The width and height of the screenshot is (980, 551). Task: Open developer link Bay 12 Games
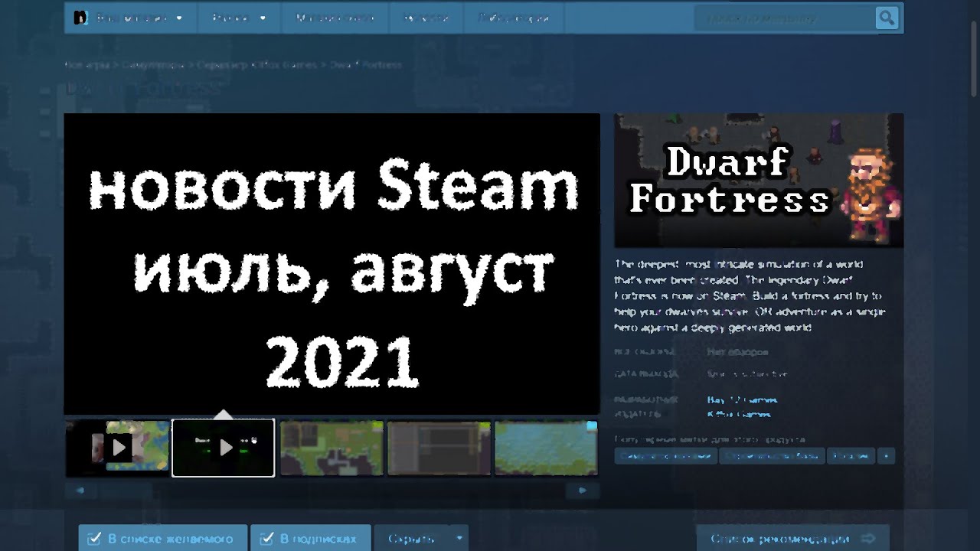[x=742, y=399]
